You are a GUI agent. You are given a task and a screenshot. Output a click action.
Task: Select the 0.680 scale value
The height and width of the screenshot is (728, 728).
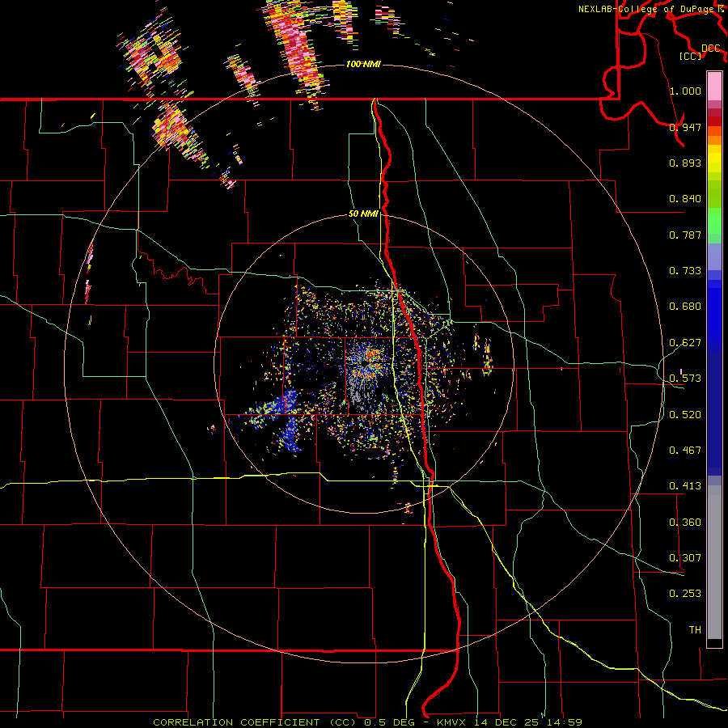685,307
